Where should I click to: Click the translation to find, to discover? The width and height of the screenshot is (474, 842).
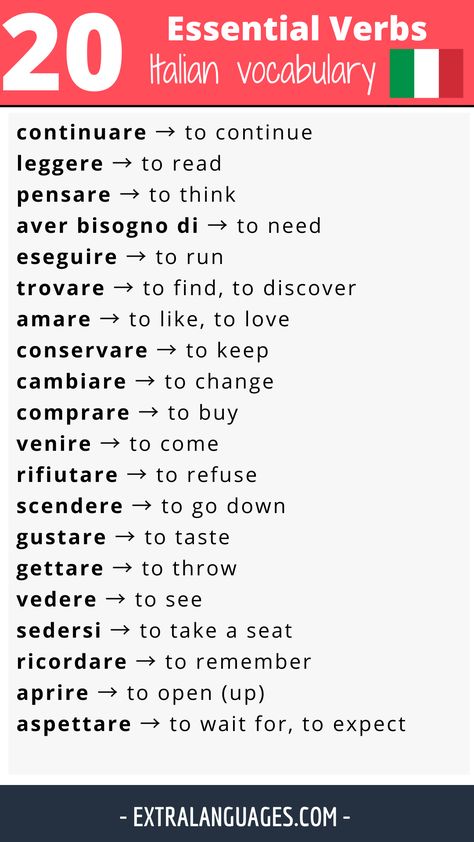click(x=250, y=288)
